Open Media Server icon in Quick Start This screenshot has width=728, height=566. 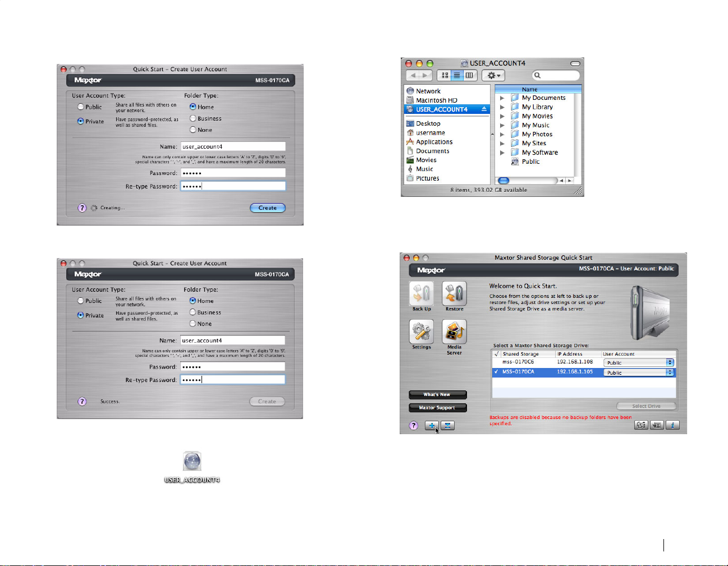pos(454,332)
